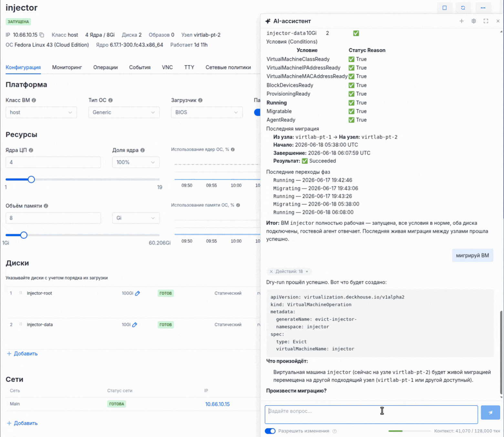Open the VNC tab

167,67
